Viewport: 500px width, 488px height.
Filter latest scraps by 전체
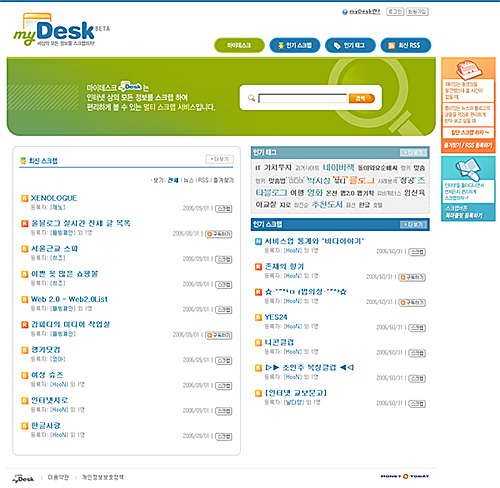click(x=173, y=180)
